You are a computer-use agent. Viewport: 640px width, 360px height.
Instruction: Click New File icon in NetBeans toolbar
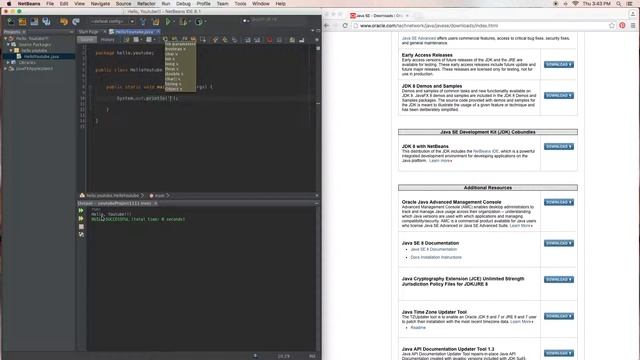11,21
